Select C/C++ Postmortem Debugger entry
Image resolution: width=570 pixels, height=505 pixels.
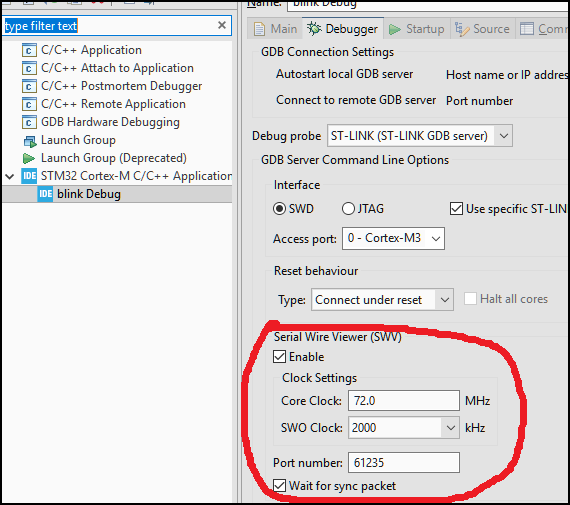click(121, 86)
